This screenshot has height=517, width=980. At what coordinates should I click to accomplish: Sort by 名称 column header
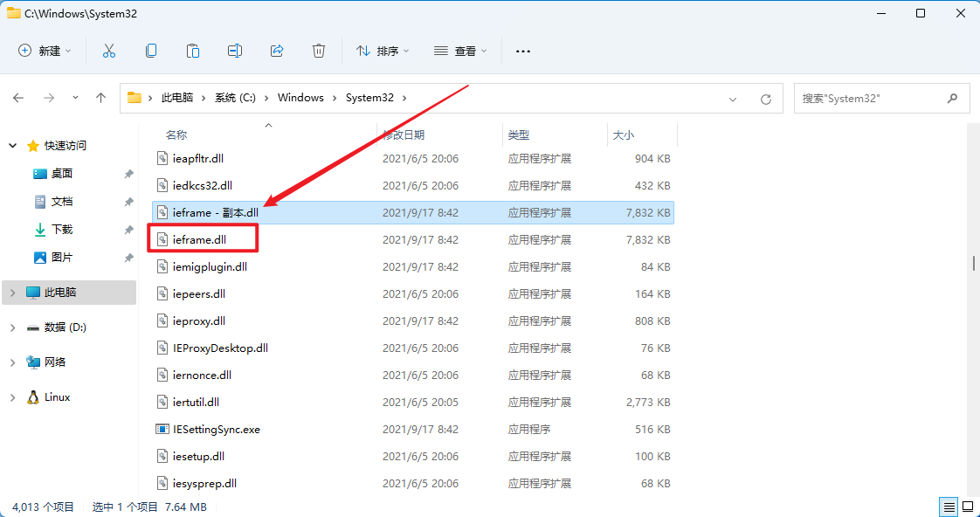point(176,135)
